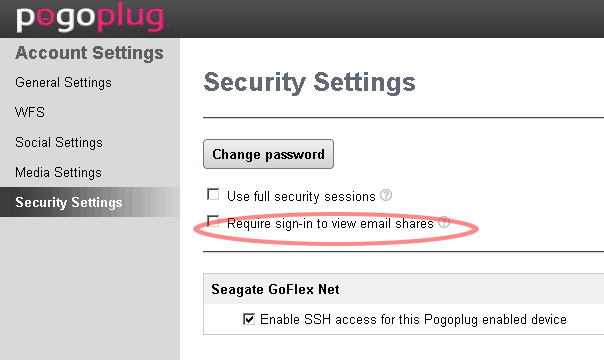Viewport: 604px width, 360px height.
Task: Select the highlighted Security Settings sidebar item
Action: pos(90,202)
